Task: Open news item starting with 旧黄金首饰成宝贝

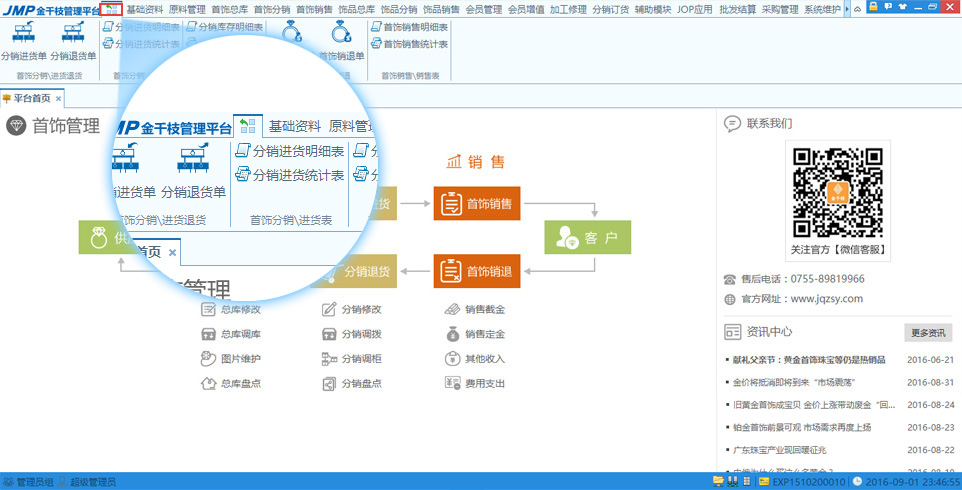Action: click(x=814, y=405)
